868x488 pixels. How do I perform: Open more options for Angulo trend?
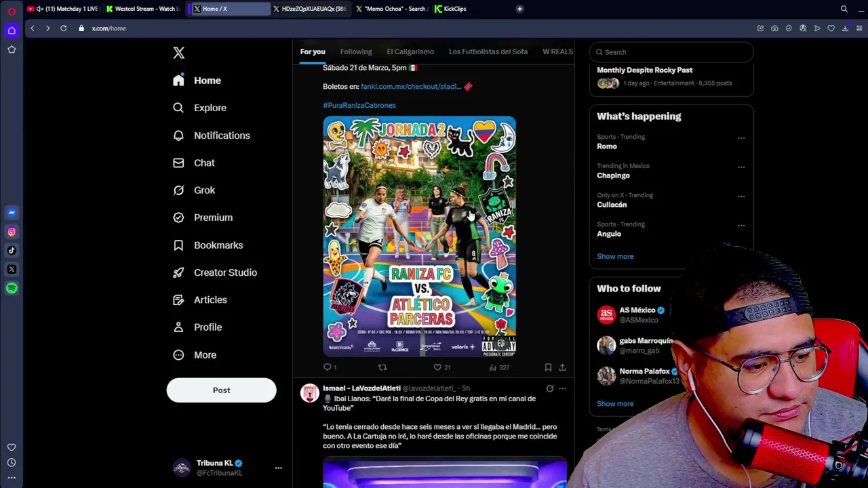pos(741,226)
